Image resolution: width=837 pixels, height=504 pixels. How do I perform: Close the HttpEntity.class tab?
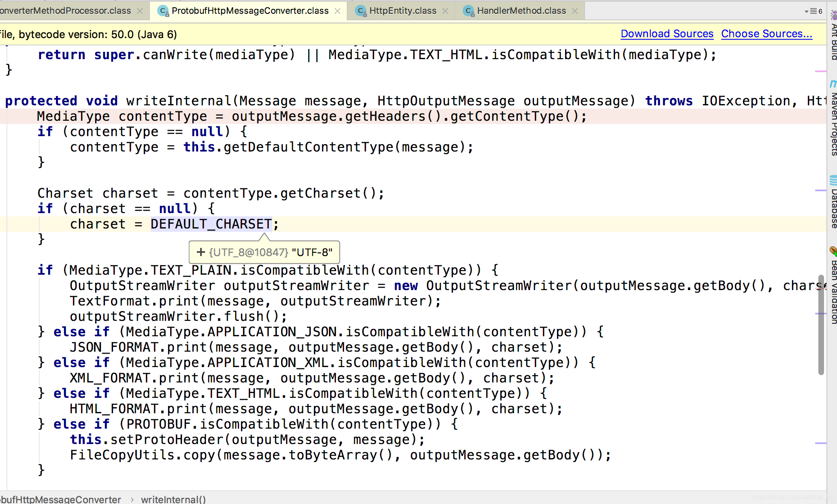(x=445, y=11)
